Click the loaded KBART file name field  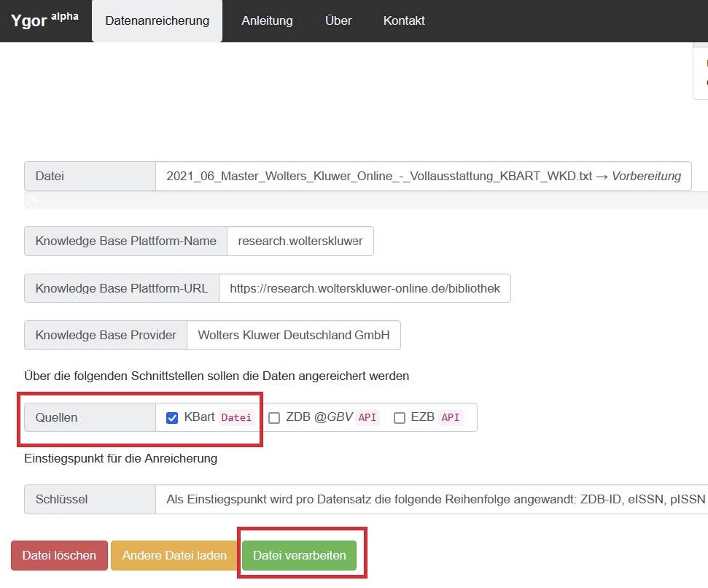(423, 177)
